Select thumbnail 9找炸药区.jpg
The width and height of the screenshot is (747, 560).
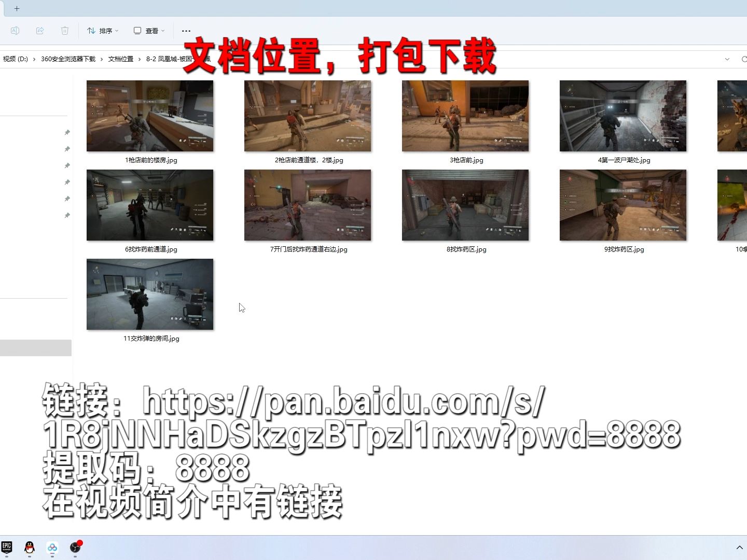pos(623,205)
